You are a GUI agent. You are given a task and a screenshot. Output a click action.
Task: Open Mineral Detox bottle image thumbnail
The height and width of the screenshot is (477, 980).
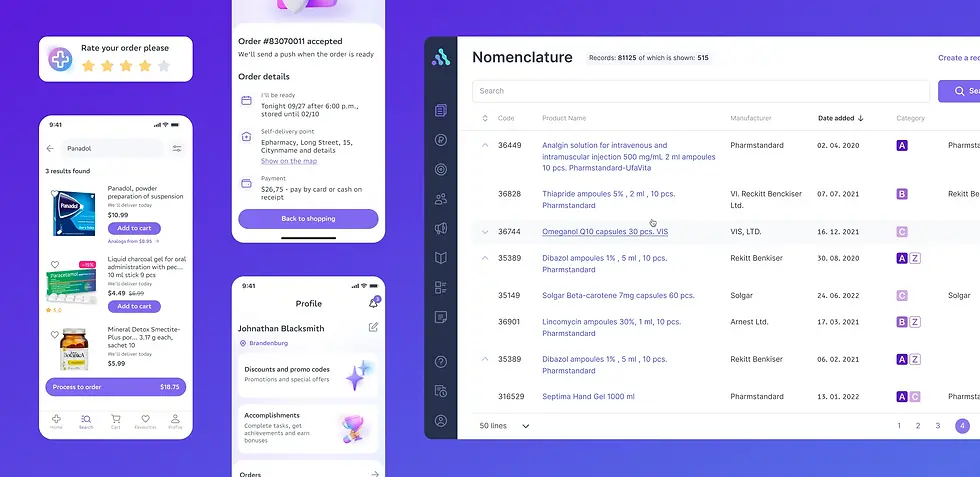coord(74,349)
